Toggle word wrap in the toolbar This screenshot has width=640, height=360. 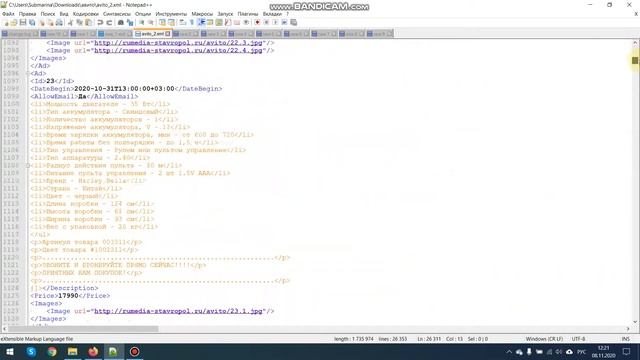(x=182, y=22)
